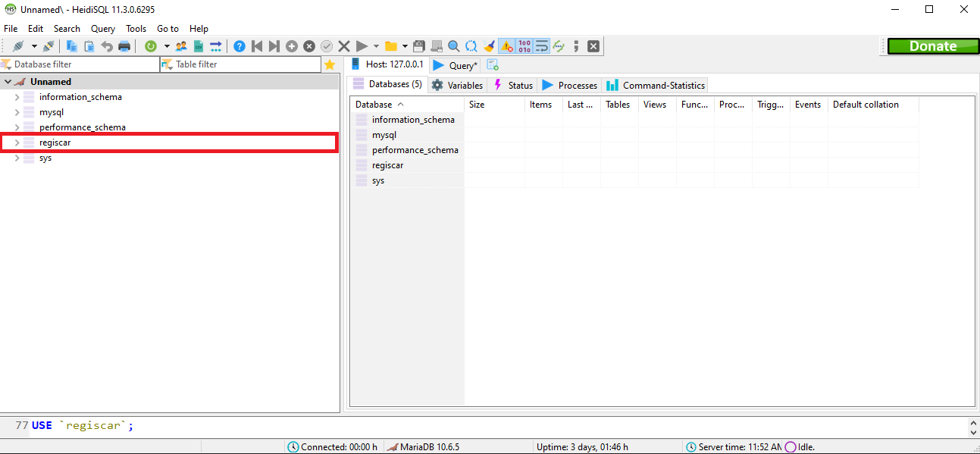Screen dimensions: 980x454
Task: Open the Edit menu
Action: pyautogui.click(x=36, y=29)
